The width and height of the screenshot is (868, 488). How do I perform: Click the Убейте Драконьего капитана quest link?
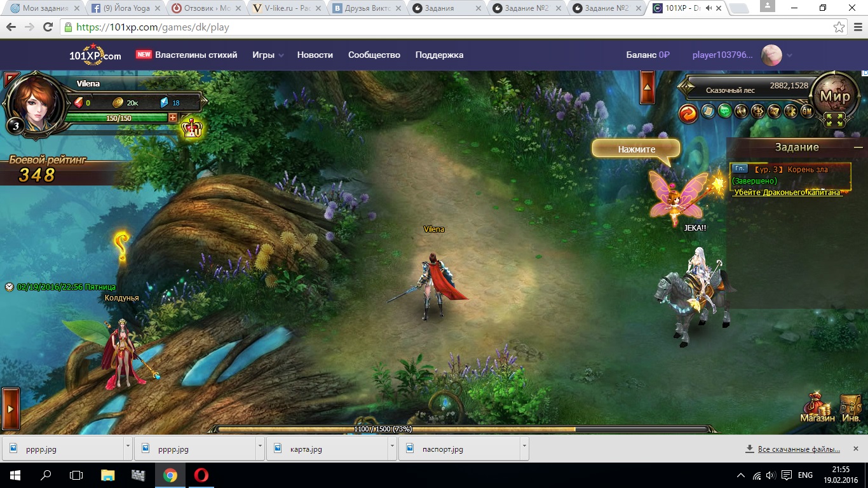coord(787,192)
